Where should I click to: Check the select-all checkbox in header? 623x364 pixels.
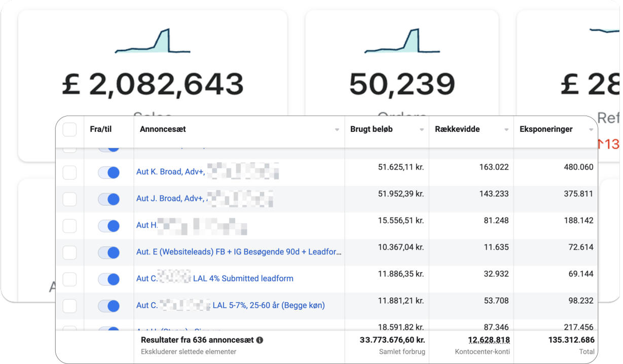(x=69, y=130)
